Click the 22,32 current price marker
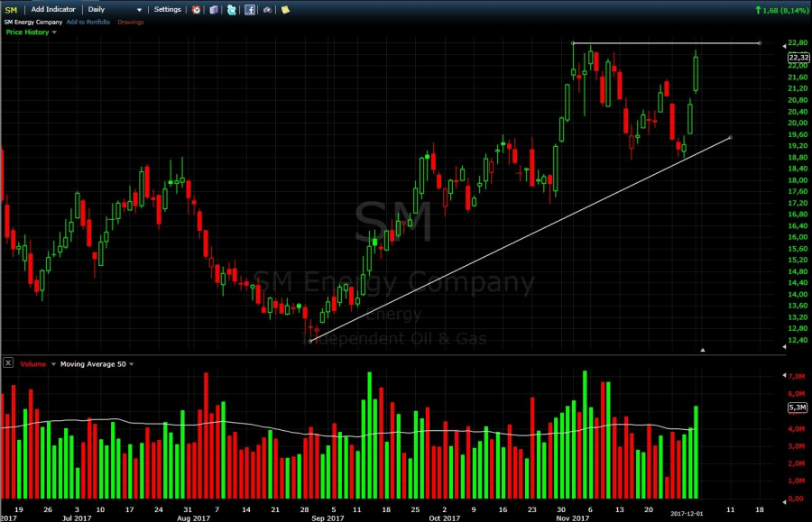Screen dimensions: 812x522 pyautogui.click(x=798, y=57)
